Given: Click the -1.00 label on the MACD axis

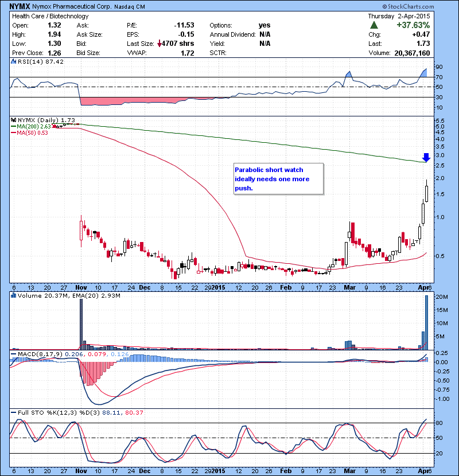Looking at the screenshot, I should pos(442,399).
